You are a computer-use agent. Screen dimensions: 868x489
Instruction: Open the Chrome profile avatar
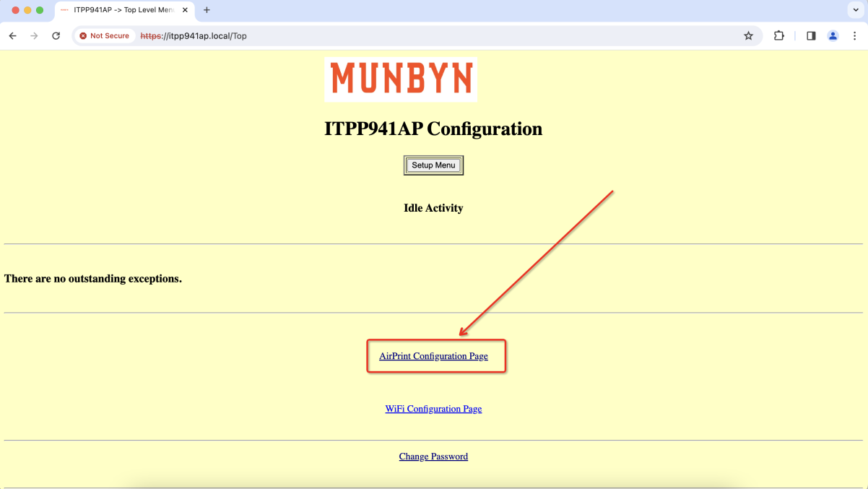(833, 35)
